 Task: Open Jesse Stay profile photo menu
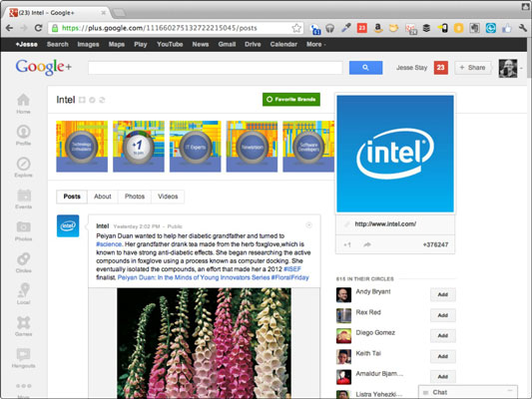click(x=508, y=68)
